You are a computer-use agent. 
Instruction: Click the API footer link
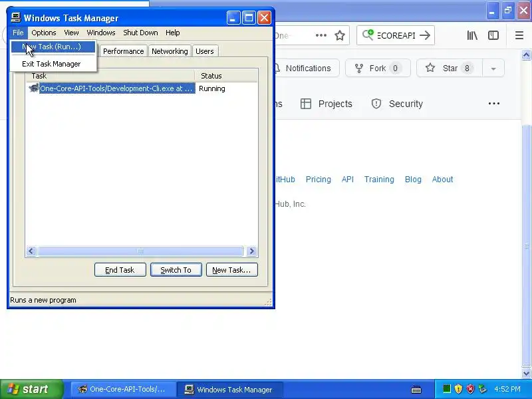(x=347, y=179)
